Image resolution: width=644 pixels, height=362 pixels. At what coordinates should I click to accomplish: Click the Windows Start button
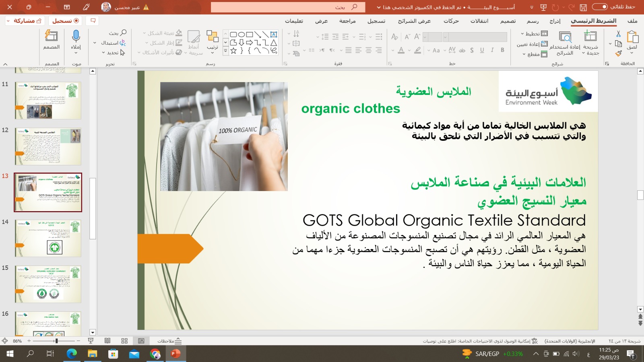(10, 354)
